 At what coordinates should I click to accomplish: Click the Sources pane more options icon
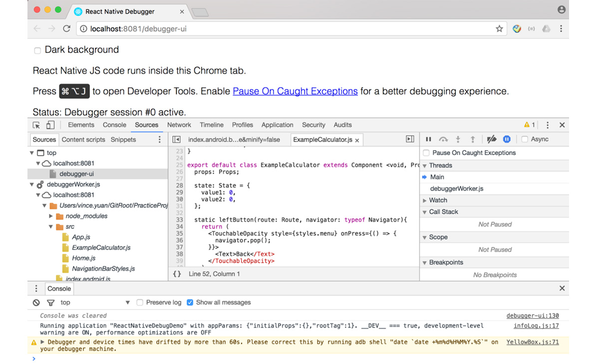coord(160,140)
